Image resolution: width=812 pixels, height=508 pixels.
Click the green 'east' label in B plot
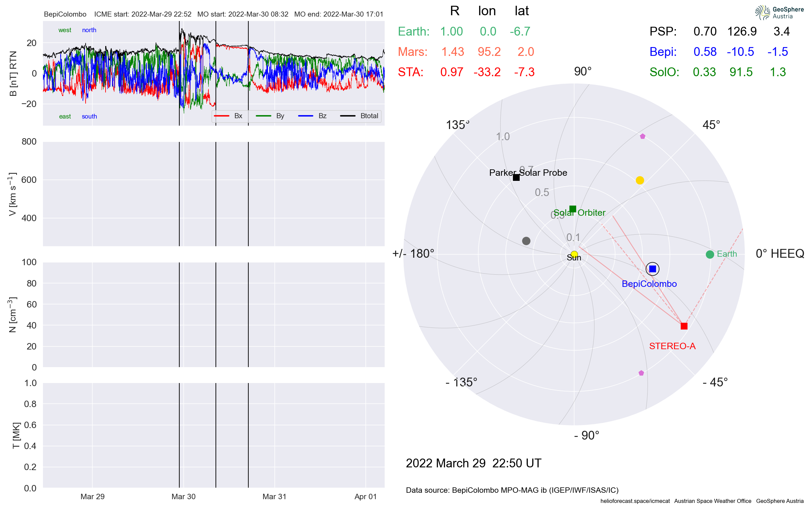pos(65,117)
